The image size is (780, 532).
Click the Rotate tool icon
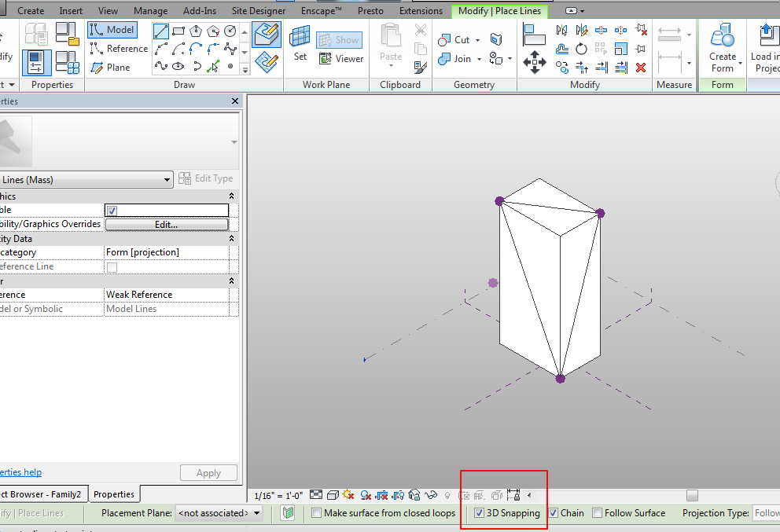(581, 49)
